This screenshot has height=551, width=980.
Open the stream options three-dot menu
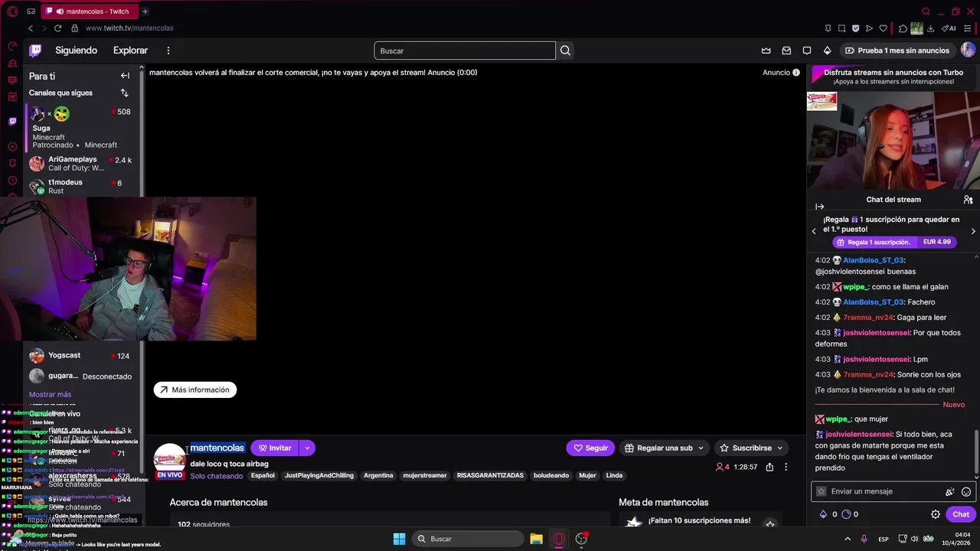786,467
